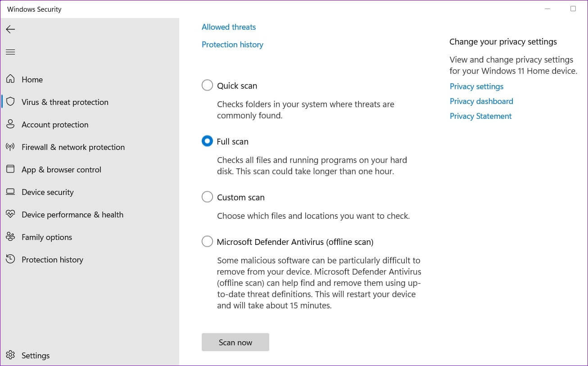Click 'Choose which files and locations' description

tap(313, 216)
